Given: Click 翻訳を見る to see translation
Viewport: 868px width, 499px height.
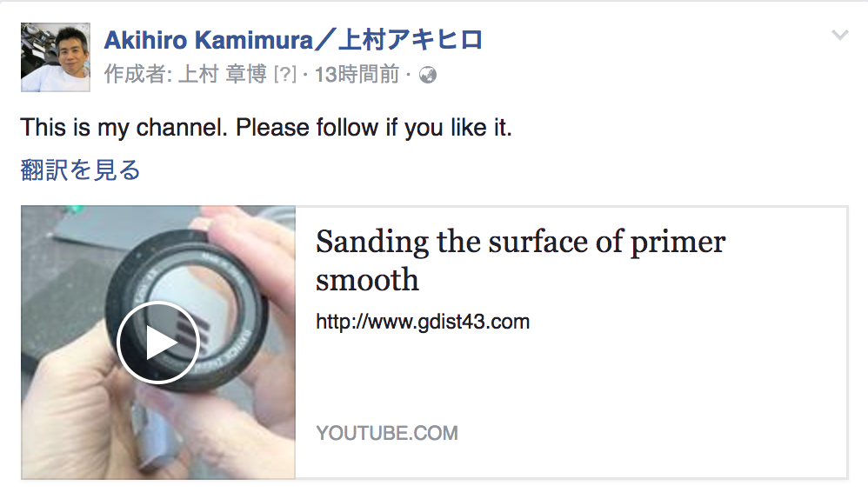Looking at the screenshot, I should click(80, 170).
